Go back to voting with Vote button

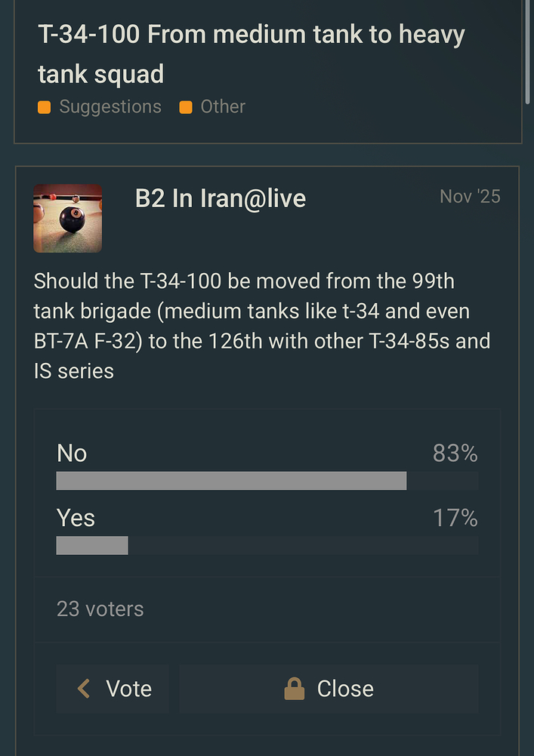click(x=113, y=689)
